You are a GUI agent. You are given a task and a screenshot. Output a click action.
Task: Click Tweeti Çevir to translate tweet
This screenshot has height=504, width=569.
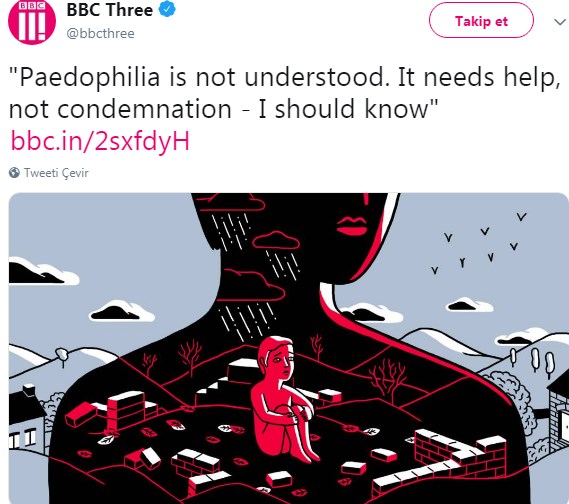click(56, 173)
